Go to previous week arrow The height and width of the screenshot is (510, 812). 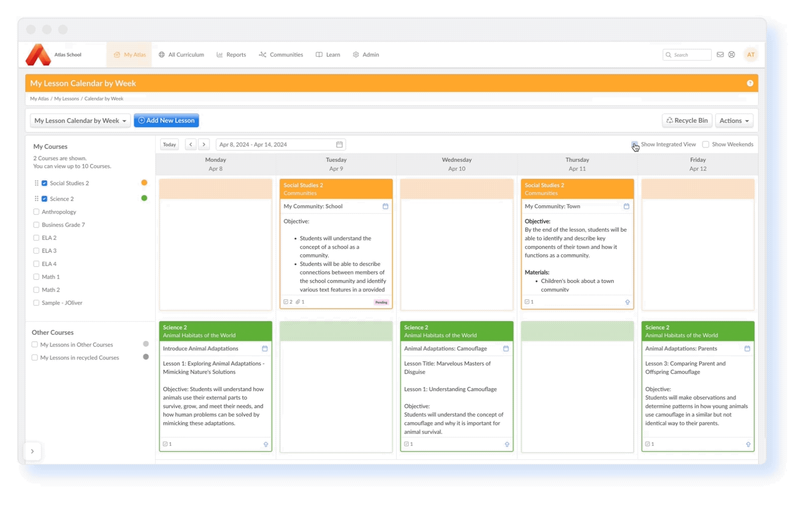point(191,145)
